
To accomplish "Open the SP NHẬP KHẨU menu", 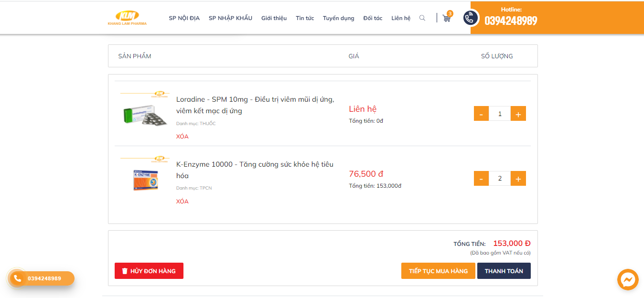I will click(x=230, y=18).
